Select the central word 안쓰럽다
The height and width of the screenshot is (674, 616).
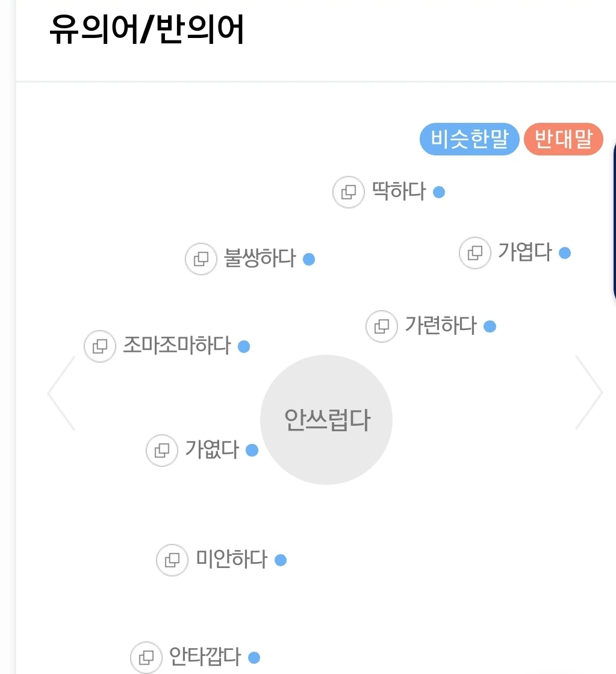pyautogui.click(x=326, y=420)
